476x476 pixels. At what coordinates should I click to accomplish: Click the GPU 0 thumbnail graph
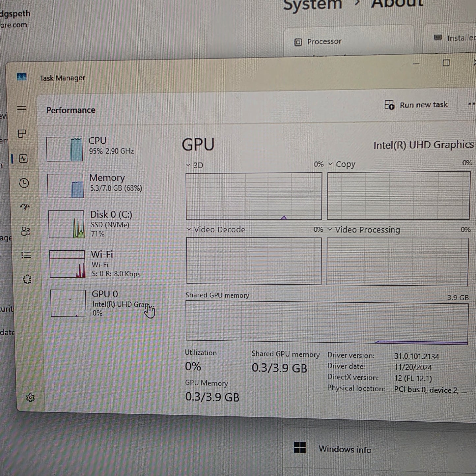coord(68,303)
